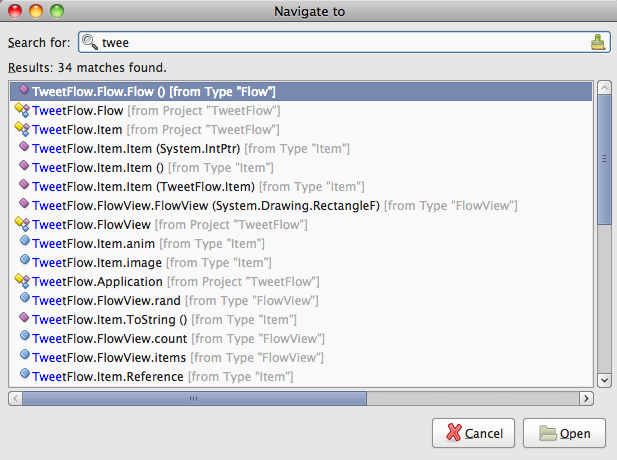Click the class icon beside TweetFlow.Flow project entry
The image size is (617, 460).
tap(23, 110)
